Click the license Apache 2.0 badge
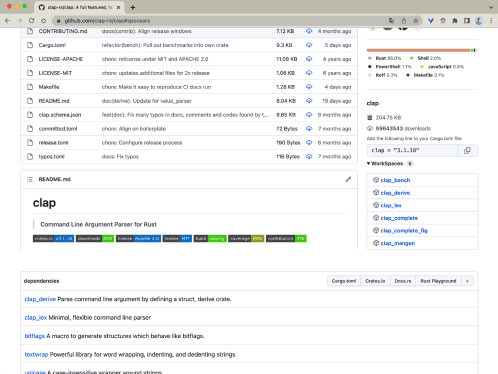Image resolution: width=498 pixels, height=374 pixels. point(138,239)
